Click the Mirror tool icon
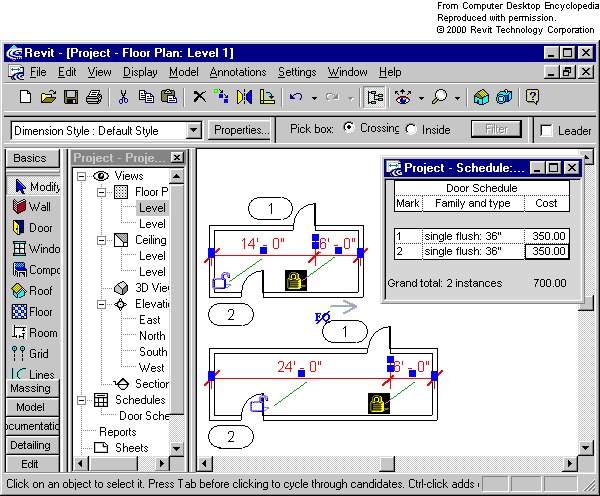 pos(244,97)
